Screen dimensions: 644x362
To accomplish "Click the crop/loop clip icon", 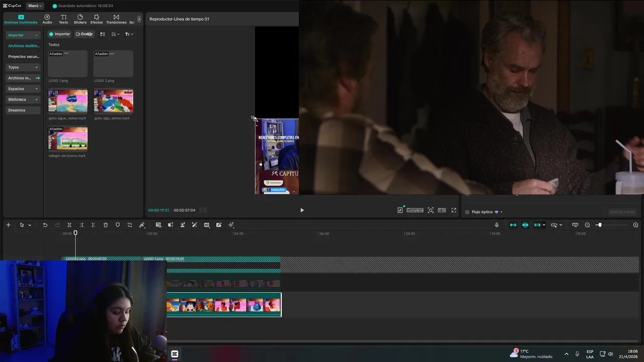I will [130, 225].
